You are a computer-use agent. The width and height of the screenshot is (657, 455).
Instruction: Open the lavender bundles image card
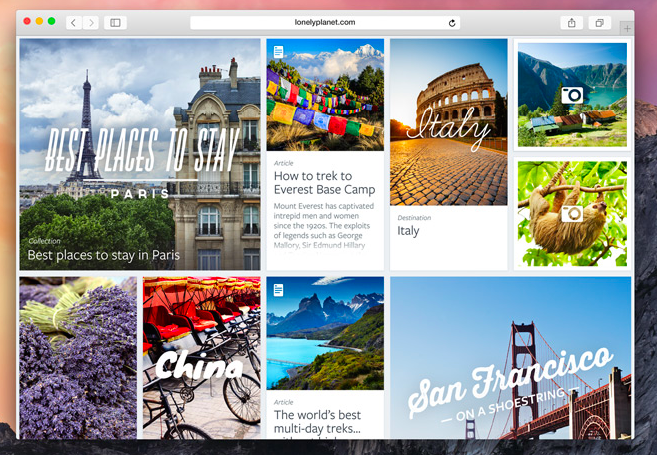(x=78, y=357)
